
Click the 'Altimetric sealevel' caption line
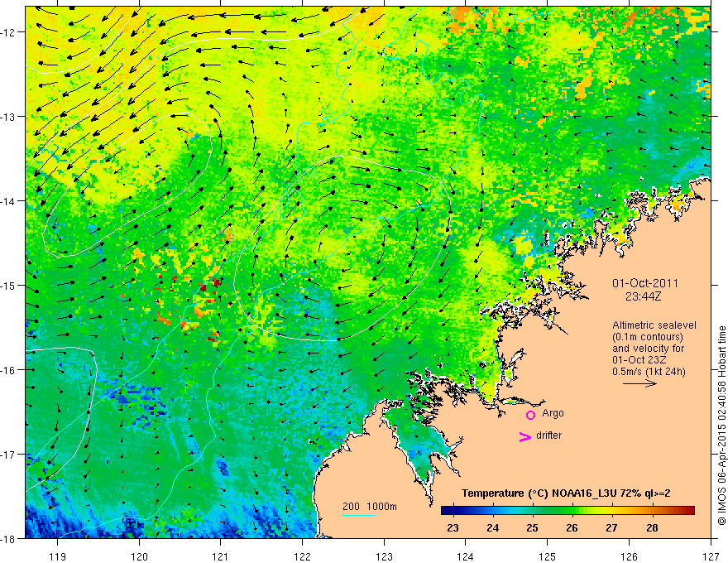tap(654, 325)
